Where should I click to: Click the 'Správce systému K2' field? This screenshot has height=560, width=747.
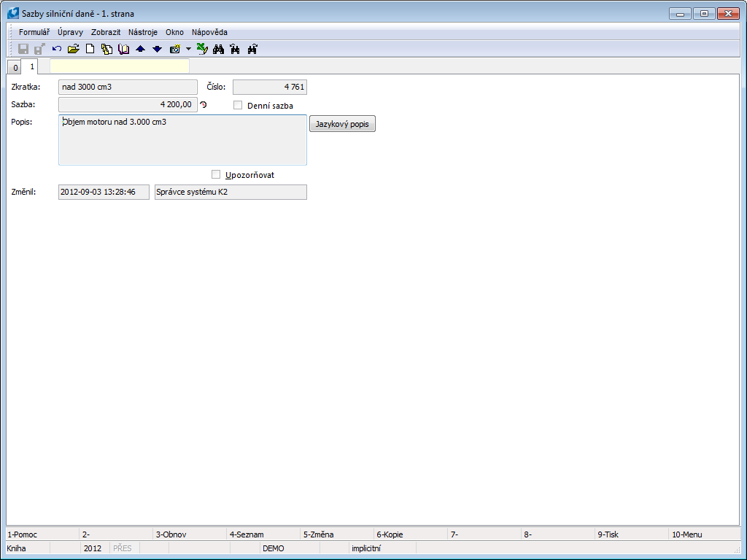click(231, 192)
